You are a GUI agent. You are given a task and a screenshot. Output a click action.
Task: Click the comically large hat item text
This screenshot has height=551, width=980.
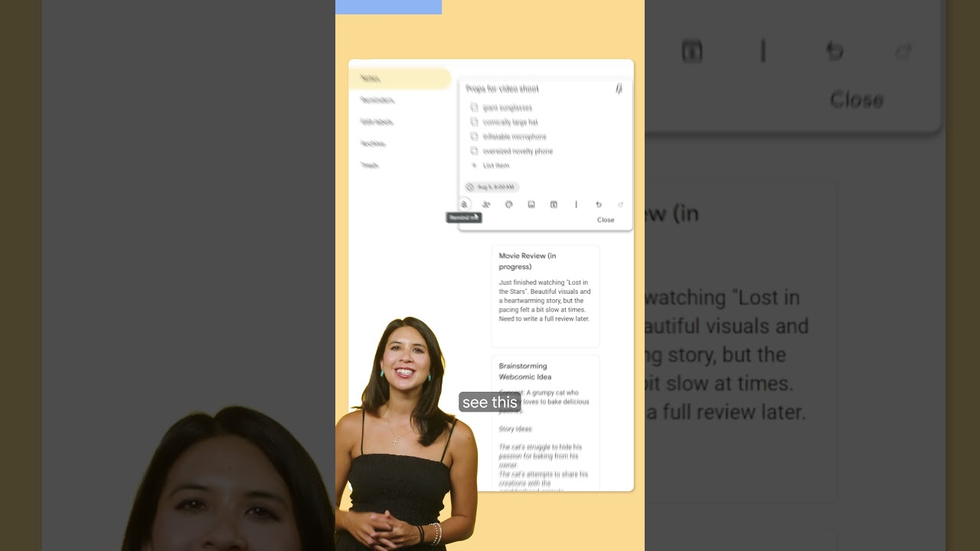[510, 122]
